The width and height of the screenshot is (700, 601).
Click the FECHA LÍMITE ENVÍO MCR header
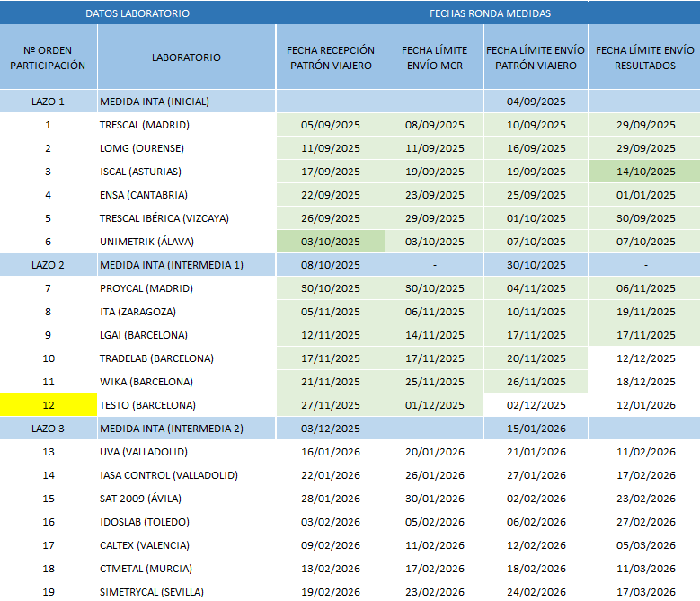tap(434, 57)
